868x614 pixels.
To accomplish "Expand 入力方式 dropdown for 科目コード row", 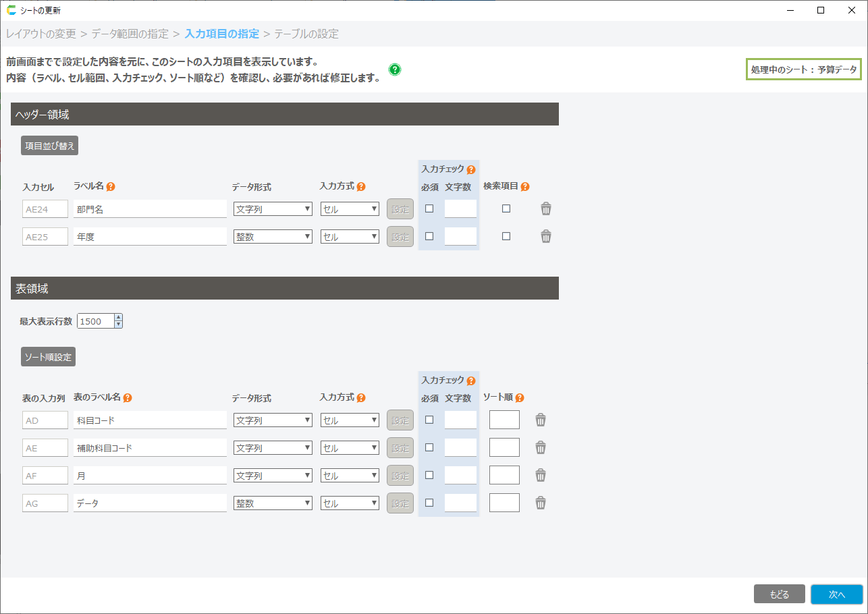I will pos(350,420).
